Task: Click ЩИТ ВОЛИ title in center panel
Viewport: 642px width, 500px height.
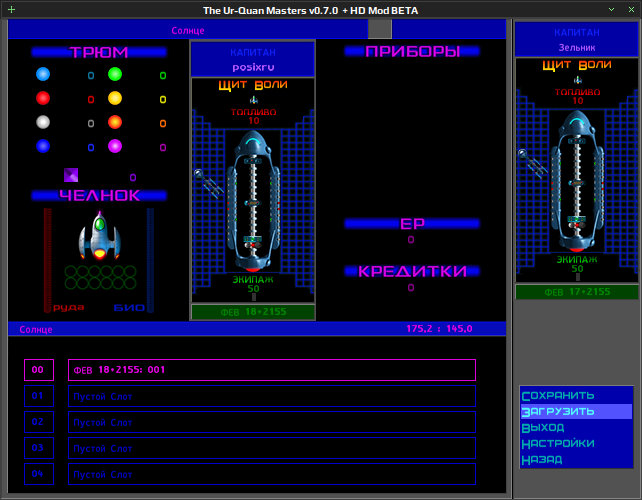Action: point(253,85)
